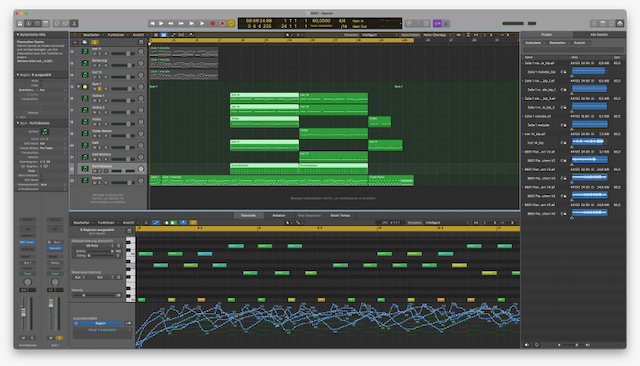Enable record on the Kontrabasses track
The width and height of the screenshot is (640, 366).
tap(106, 171)
